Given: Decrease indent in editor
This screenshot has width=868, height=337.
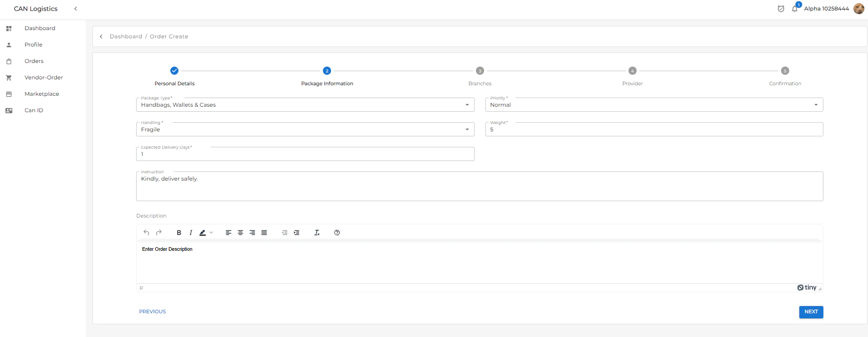Looking at the screenshot, I should (285, 233).
